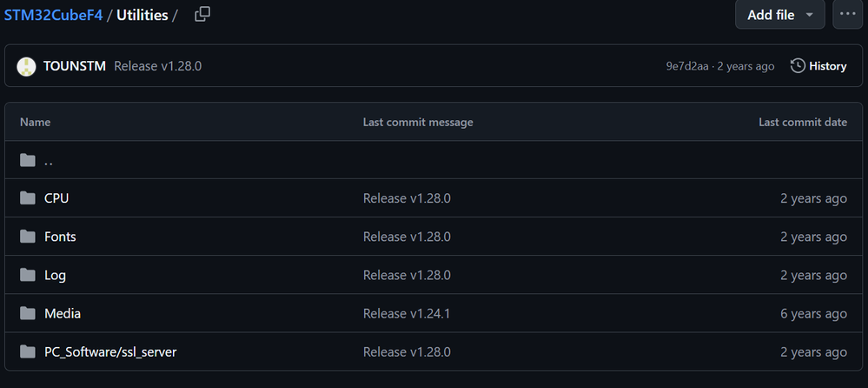Viewport: 868px width, 388px height.
Task: Click the Media folder icon
Action: pyautogui.click(x=28, y=314)
